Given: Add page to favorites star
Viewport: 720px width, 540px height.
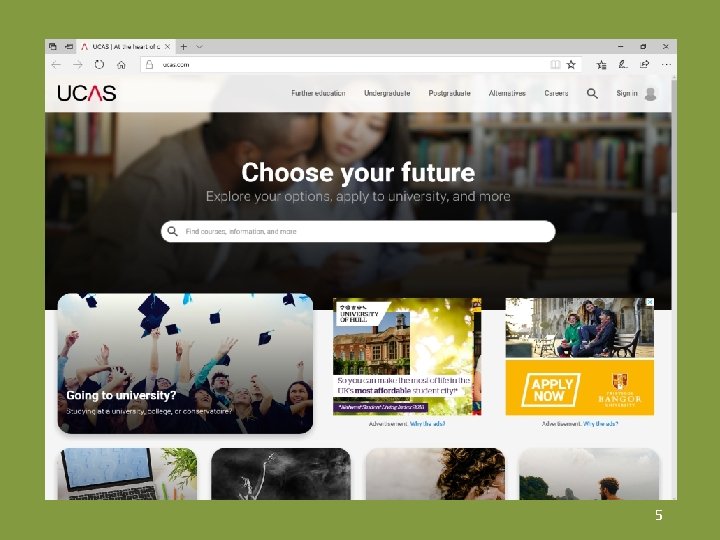Looking at the screenshot, I should point(571,65).
